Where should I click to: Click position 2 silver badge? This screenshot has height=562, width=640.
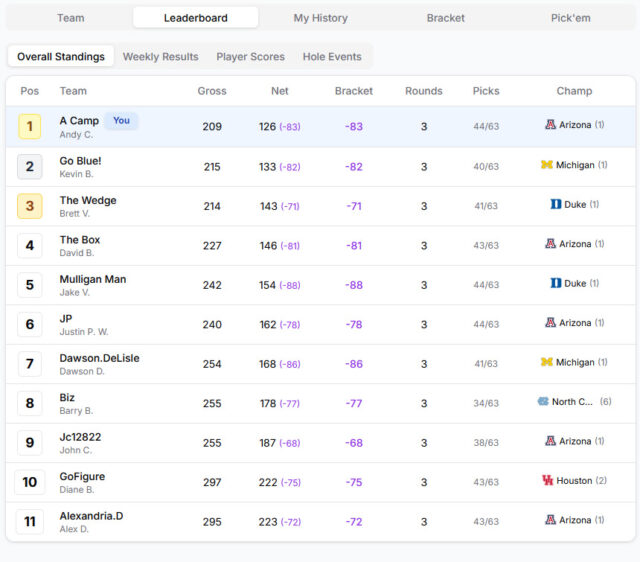[x=29, y=167]
